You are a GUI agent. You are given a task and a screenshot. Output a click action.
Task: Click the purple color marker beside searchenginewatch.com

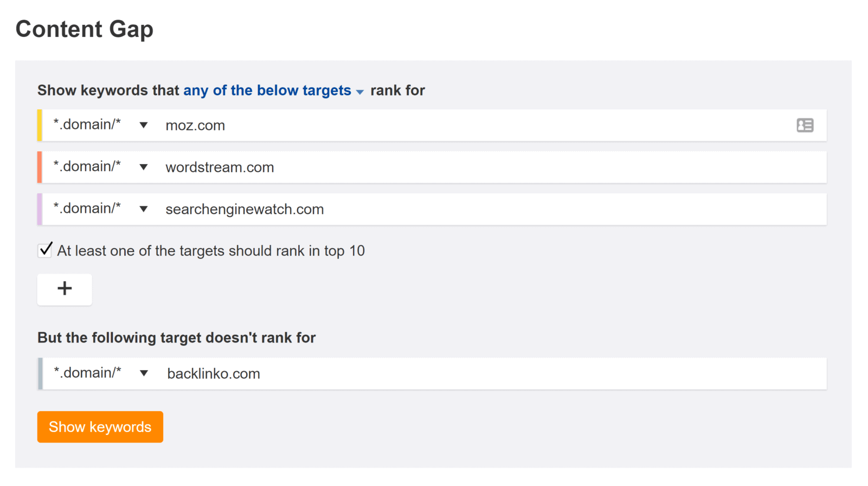click(40, 209)
